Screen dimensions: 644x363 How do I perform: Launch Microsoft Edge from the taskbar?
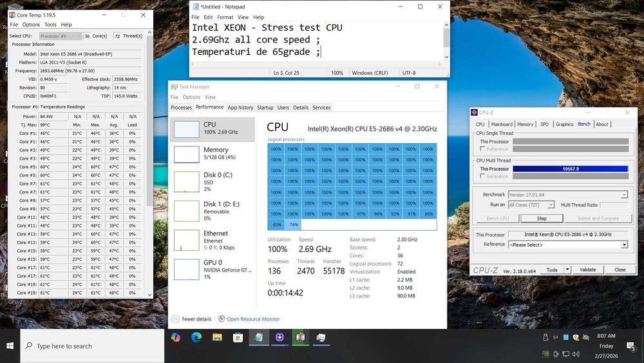[196, 338]
